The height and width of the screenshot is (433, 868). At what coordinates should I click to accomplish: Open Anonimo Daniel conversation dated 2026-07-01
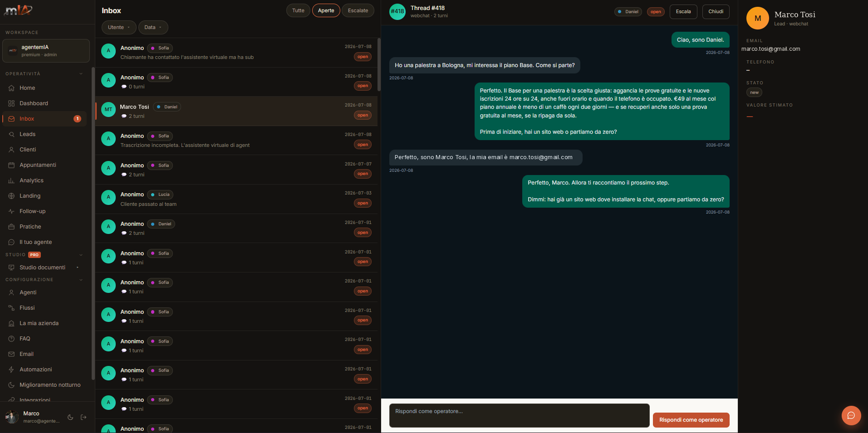236,229
